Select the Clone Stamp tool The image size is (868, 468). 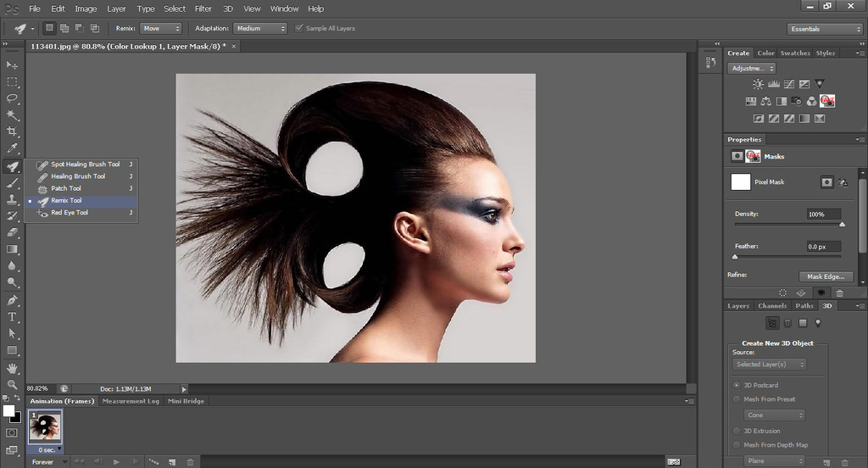[12, 199]
